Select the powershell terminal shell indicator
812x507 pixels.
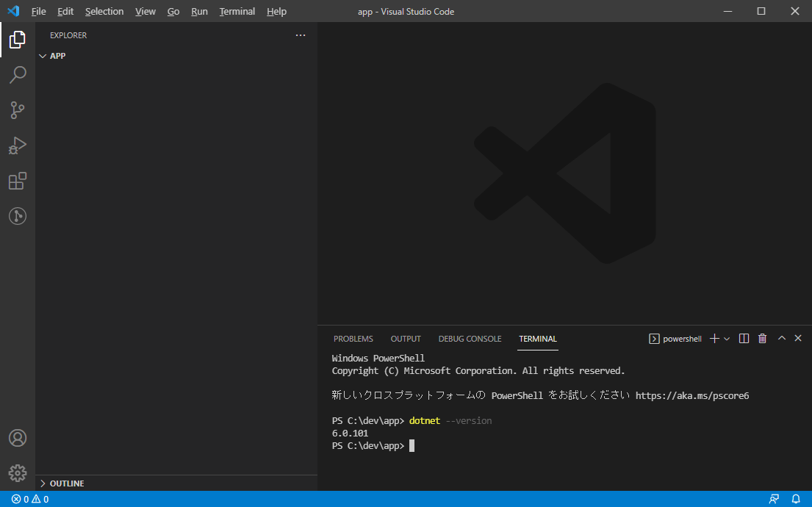(x=675, y=339)
